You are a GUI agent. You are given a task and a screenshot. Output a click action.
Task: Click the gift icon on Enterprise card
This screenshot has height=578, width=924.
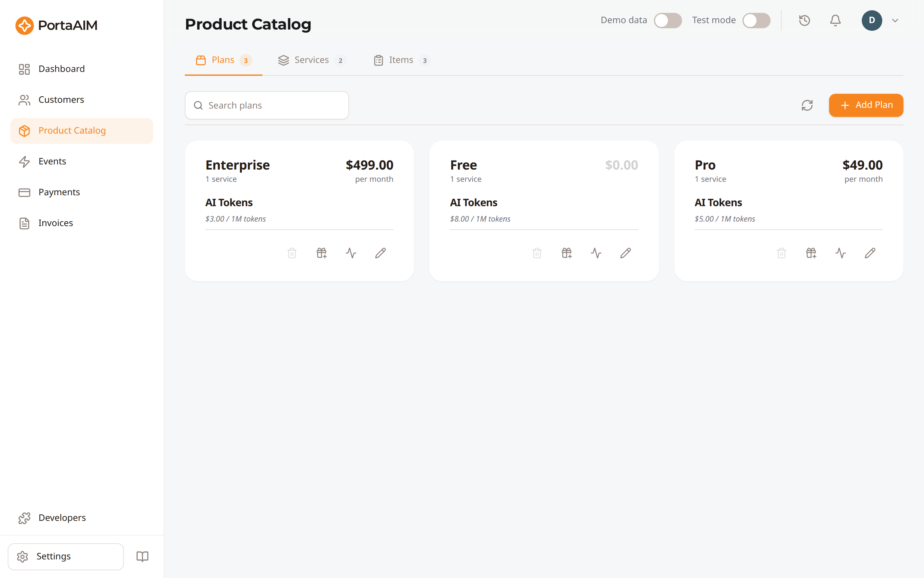coord(321,253)
